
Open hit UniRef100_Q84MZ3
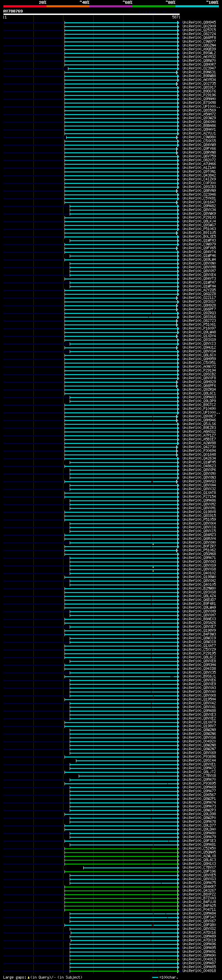(x=199, y=535)
